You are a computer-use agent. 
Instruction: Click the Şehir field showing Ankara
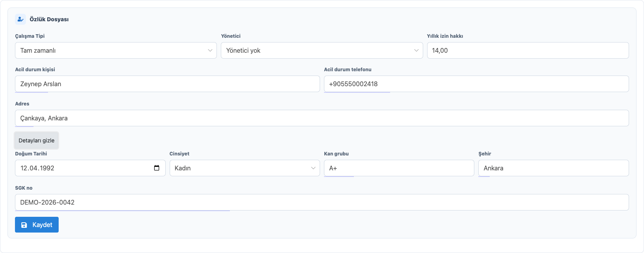[x=553, y=168]
